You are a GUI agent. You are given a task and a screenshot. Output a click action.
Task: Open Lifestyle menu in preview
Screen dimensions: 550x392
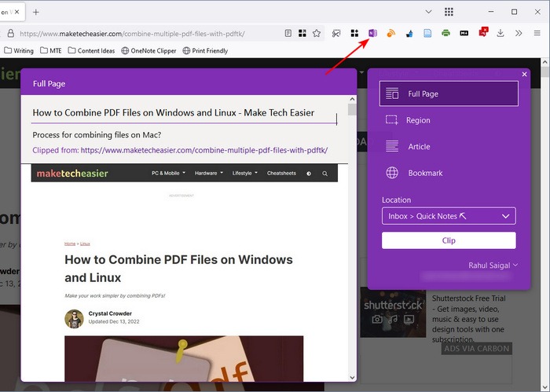tap(245, 173)
